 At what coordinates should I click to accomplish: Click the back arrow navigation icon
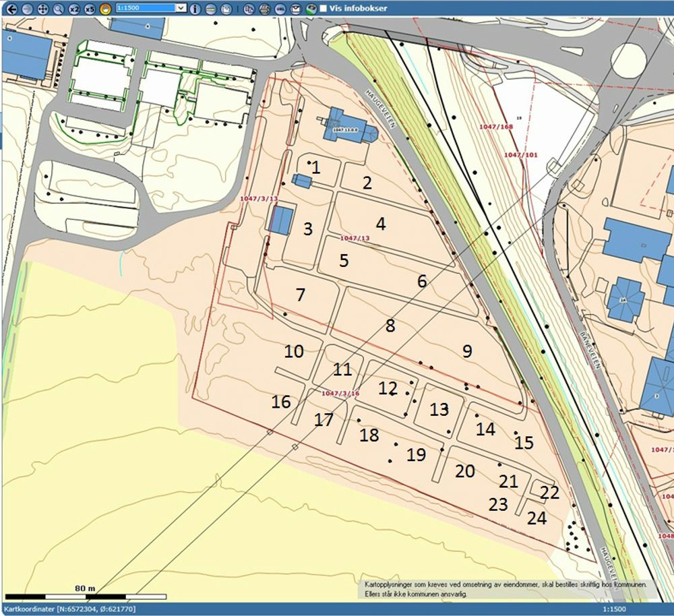[x=11, y=9]
